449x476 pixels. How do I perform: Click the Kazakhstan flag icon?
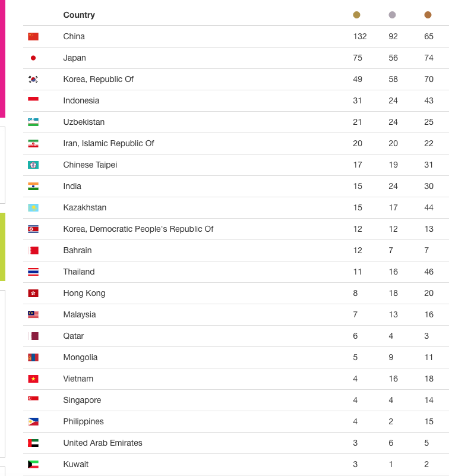tap(33, 207)
